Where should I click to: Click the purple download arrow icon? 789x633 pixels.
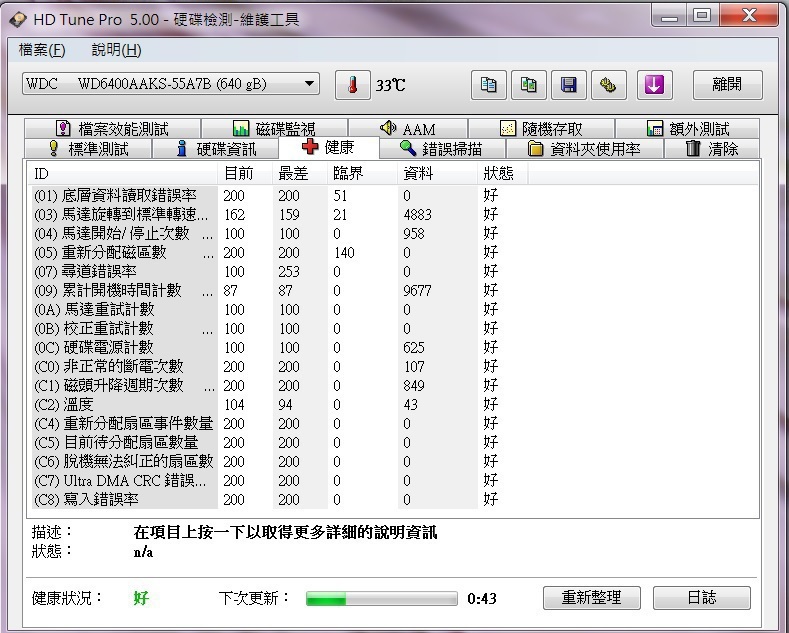coord(654,85)
